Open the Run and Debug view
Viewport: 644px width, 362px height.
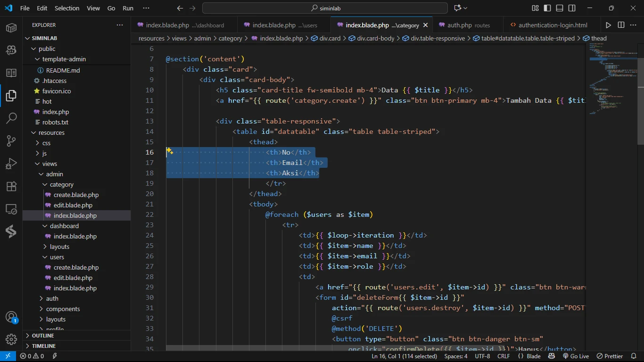point(11,164)
